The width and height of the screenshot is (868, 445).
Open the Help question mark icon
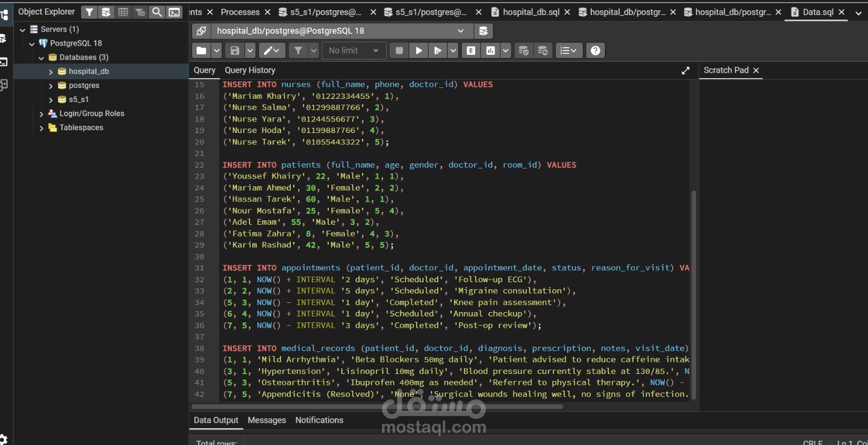point(596,50)
